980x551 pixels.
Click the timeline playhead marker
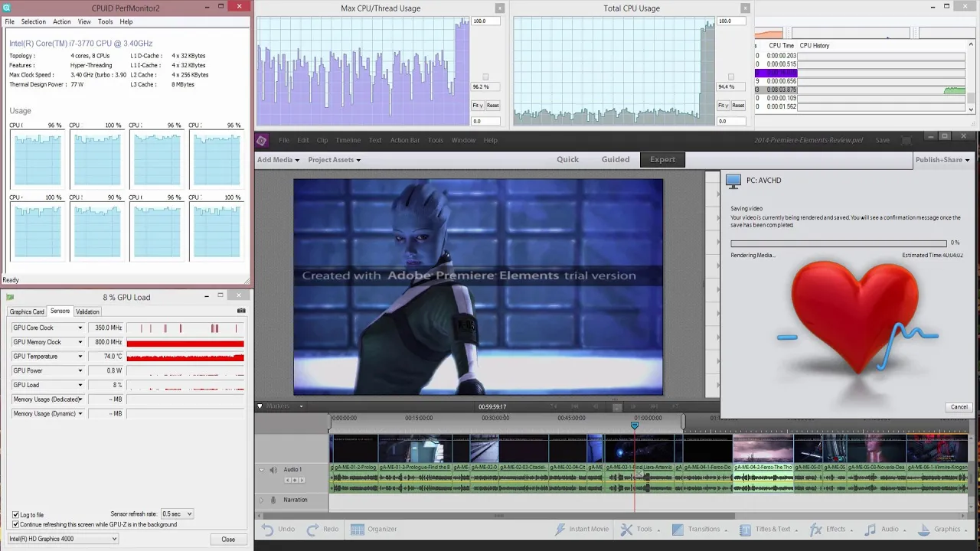click(x=635, y=425)
